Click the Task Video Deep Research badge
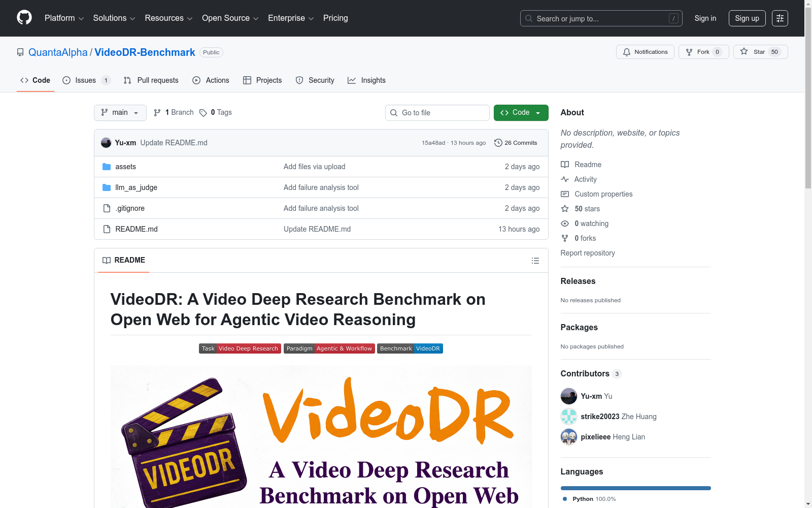The width and height of the screenshot is (812, 508). pos(240,348)
